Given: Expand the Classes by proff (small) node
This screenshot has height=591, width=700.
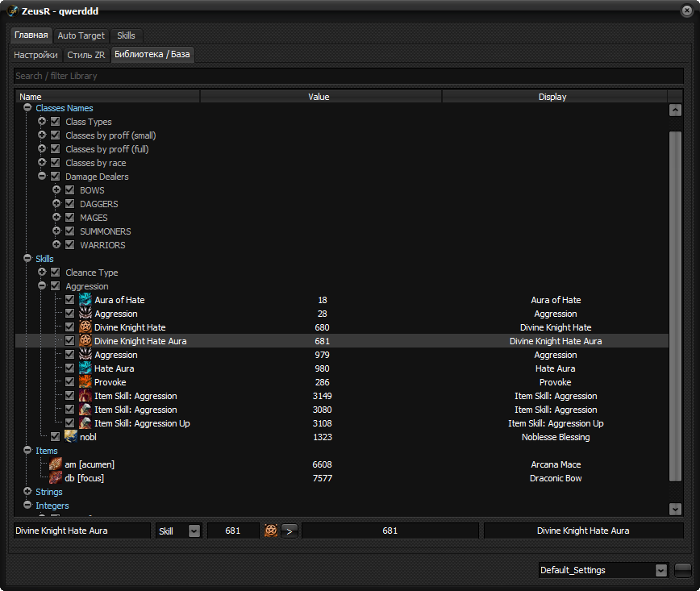Looking at the screenshot, I should pos(42,135).
